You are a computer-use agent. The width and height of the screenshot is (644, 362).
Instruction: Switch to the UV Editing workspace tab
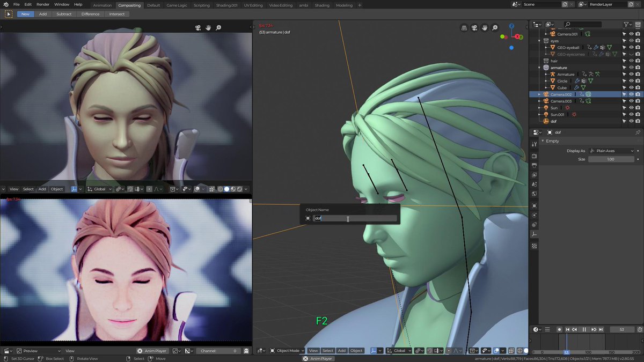[x=253, y=5]
